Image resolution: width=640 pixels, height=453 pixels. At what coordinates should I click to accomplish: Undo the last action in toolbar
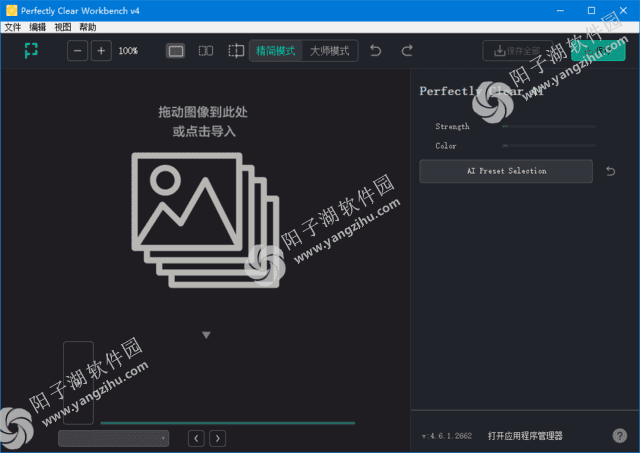point(376,51)
